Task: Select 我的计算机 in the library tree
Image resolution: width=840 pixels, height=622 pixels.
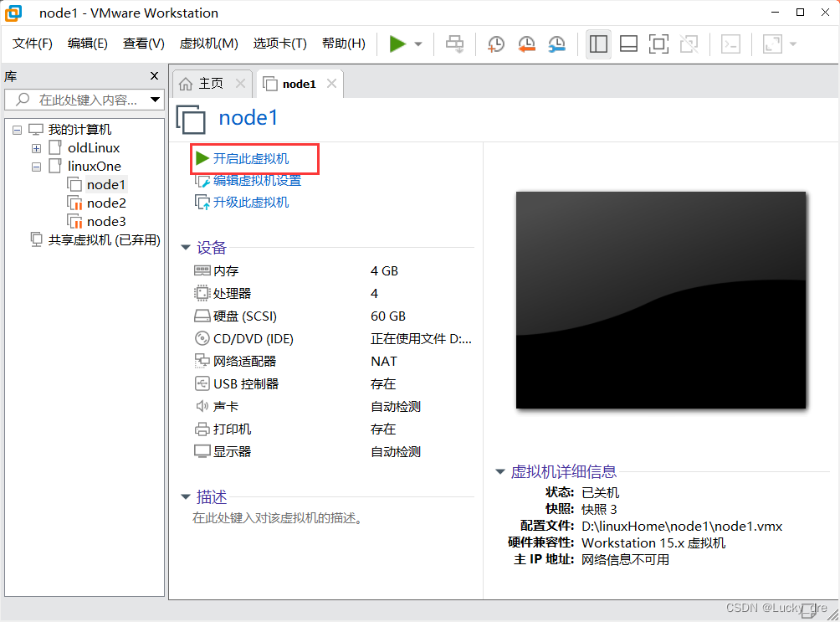Action: coord(79,130)
